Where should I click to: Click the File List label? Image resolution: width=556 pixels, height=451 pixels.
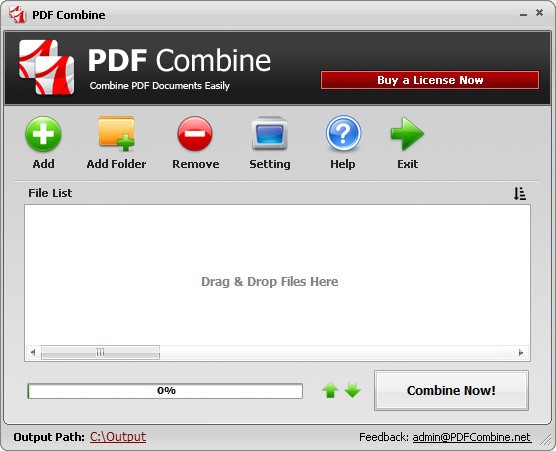50,193
